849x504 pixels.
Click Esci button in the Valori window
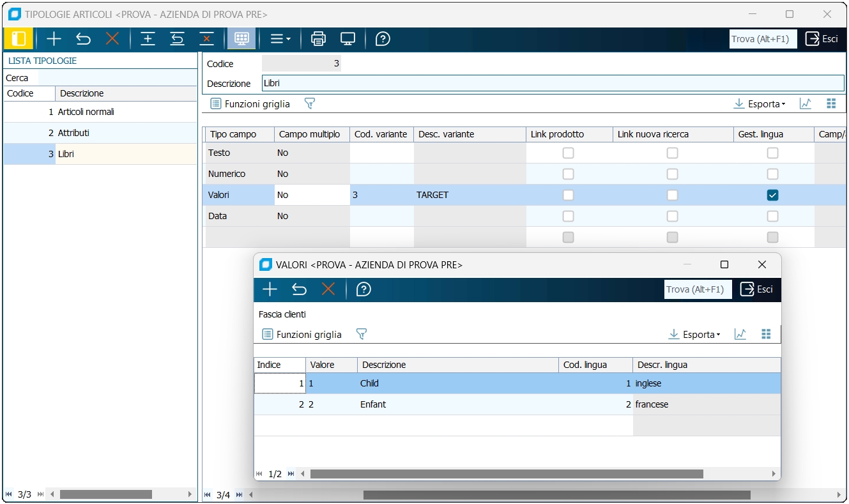(756, 289)
